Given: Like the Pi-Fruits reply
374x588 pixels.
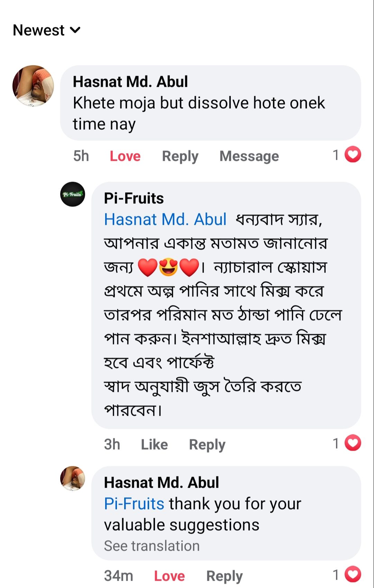Looking at the screenshot, I should coord(154,444).
